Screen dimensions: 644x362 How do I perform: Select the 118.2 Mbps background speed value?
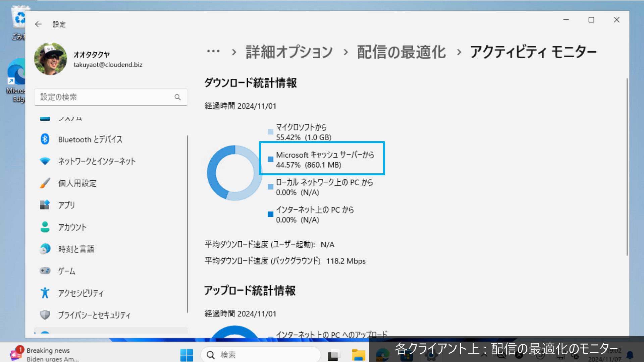click(346, 261)
